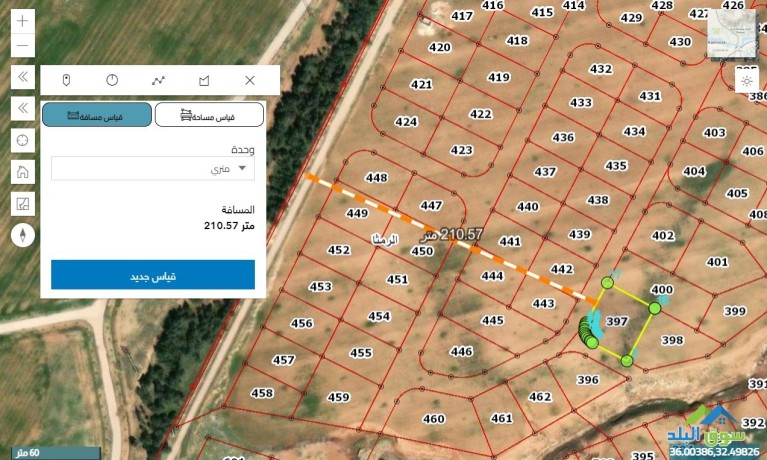Switch to the قياس مساحة tab
This screenshot has height=460, width=767.
pos(209,115)
